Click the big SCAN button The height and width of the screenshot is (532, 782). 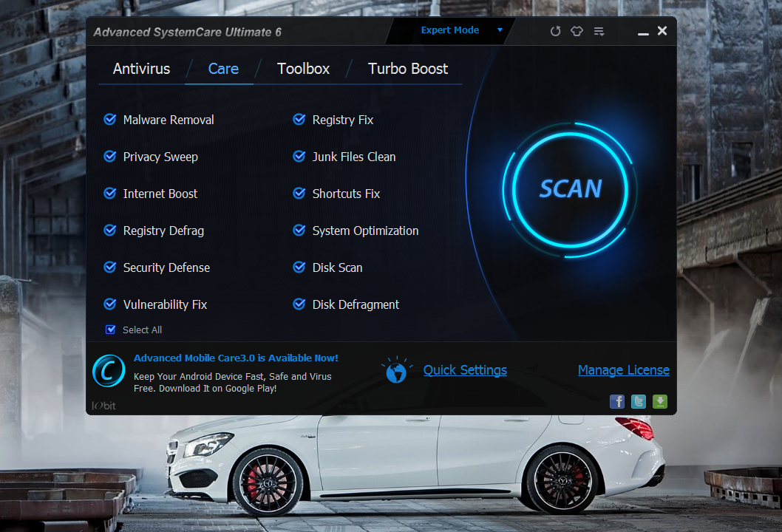(570, 189)
